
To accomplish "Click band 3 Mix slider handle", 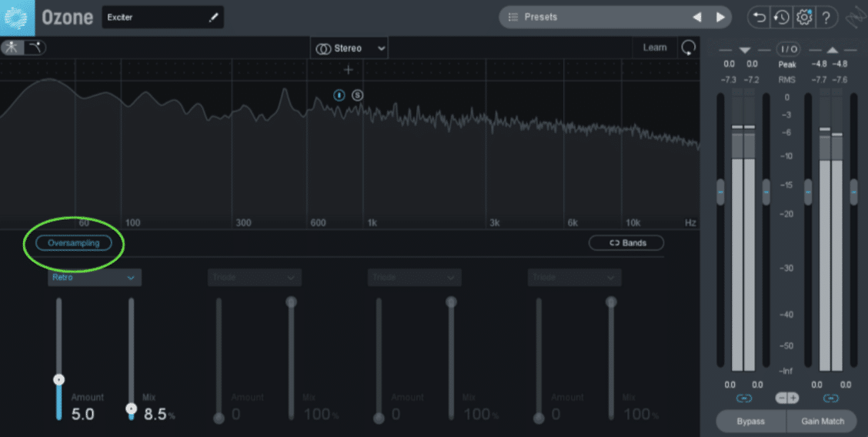I will pyautogui.click(x=451, y=302).
